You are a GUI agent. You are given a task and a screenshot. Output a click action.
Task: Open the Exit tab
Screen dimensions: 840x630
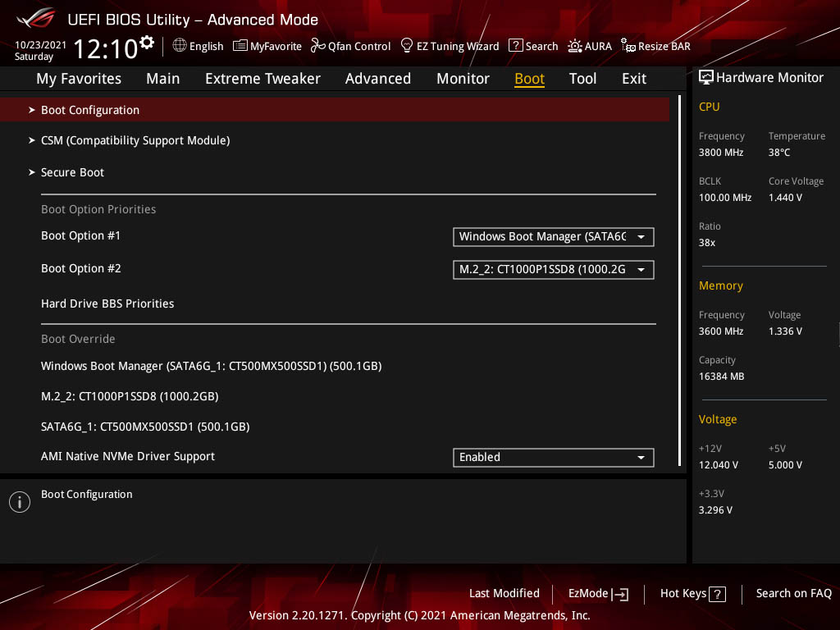tap(634, 79)
